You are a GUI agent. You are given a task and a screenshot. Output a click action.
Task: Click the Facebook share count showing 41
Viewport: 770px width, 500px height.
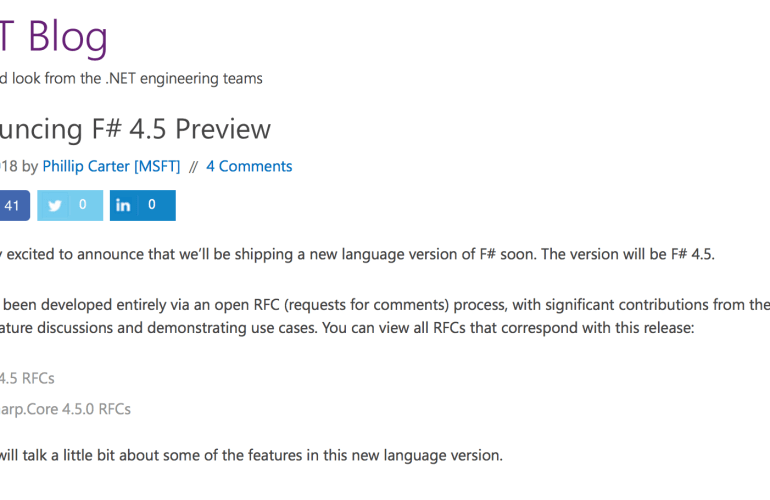[x=13, y=205]
